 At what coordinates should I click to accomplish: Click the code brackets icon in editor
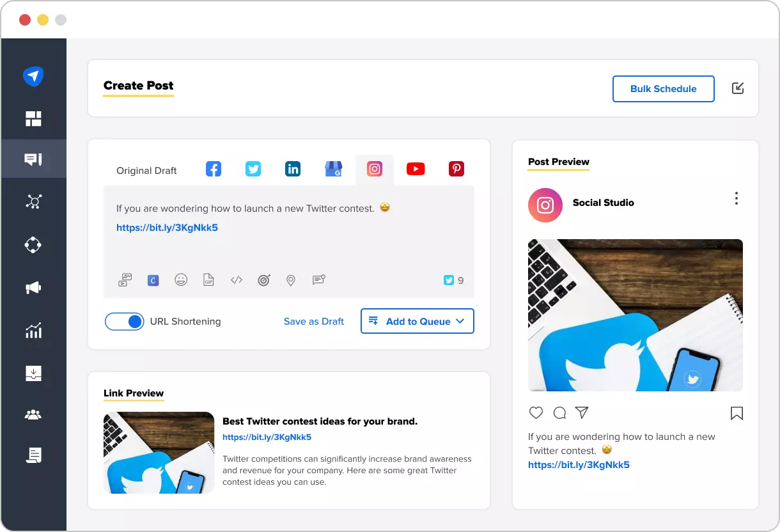(x=237, y=279)
